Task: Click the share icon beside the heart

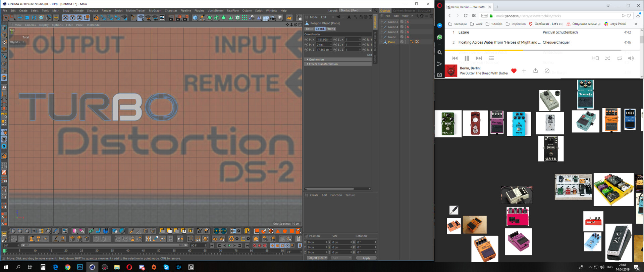Action: click(535, 71)
